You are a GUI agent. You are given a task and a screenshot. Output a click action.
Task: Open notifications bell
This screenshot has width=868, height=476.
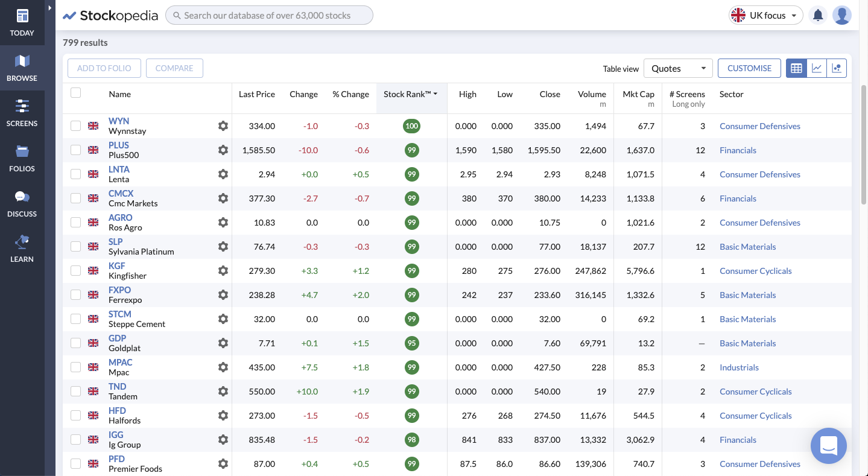818,15
